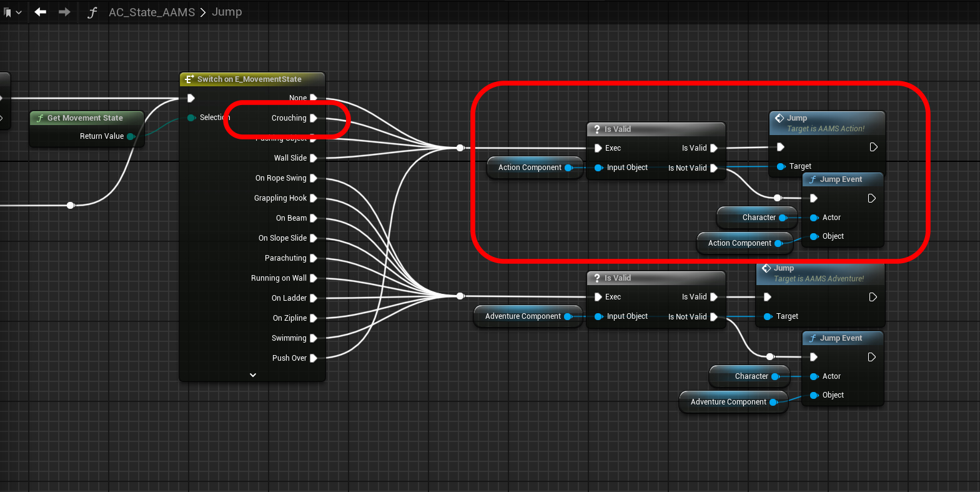The width and height of the screenshot is (980, 492).
Task: Open the bookmarks dropdown in top-left corner
Action: tap(12, 12)
